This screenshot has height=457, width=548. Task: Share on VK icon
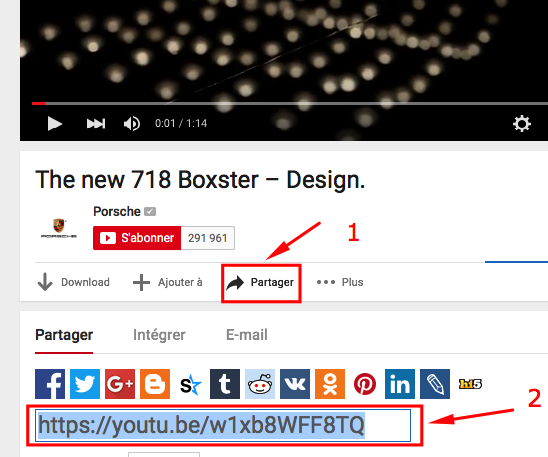point(295,384)
